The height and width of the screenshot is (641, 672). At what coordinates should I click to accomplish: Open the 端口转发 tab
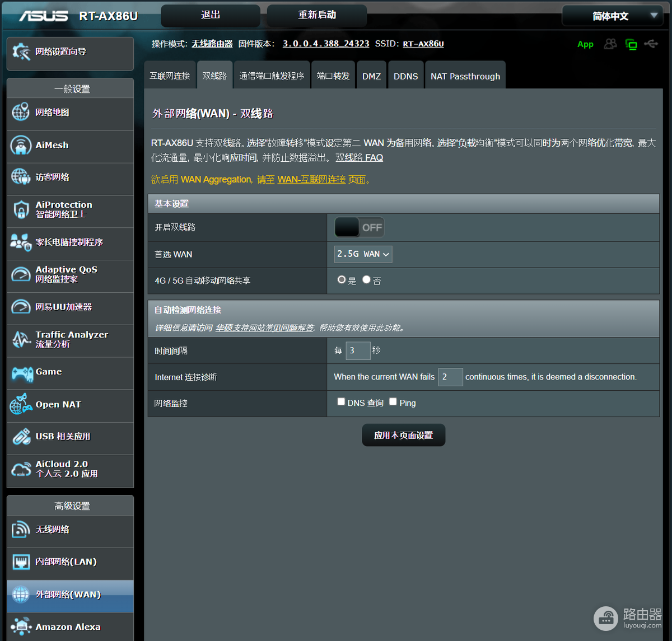(x=333, y=76)
